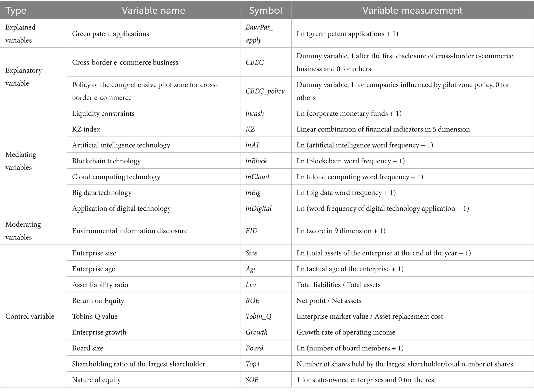Image resolution: width=534 pixels, height=392 pixels.
Task: Click the 'Environmental information disclosure' cell
Action: (130, 231)
